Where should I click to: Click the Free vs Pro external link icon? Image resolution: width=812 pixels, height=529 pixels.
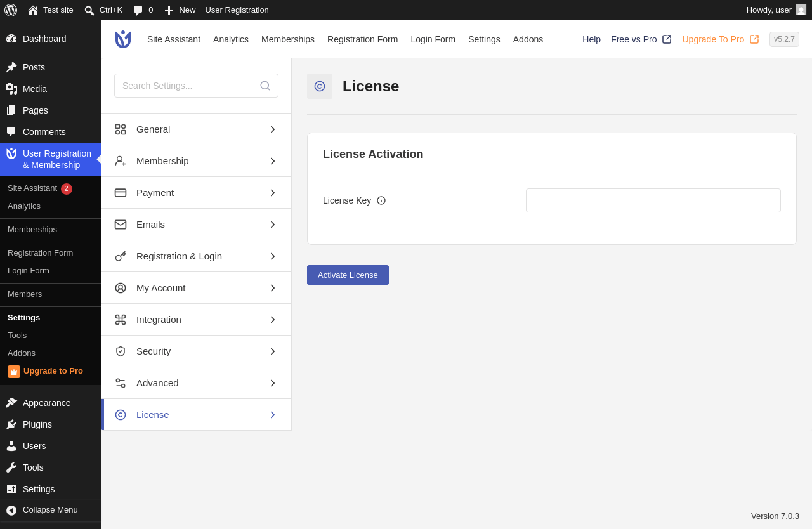[x=667, y=39]
